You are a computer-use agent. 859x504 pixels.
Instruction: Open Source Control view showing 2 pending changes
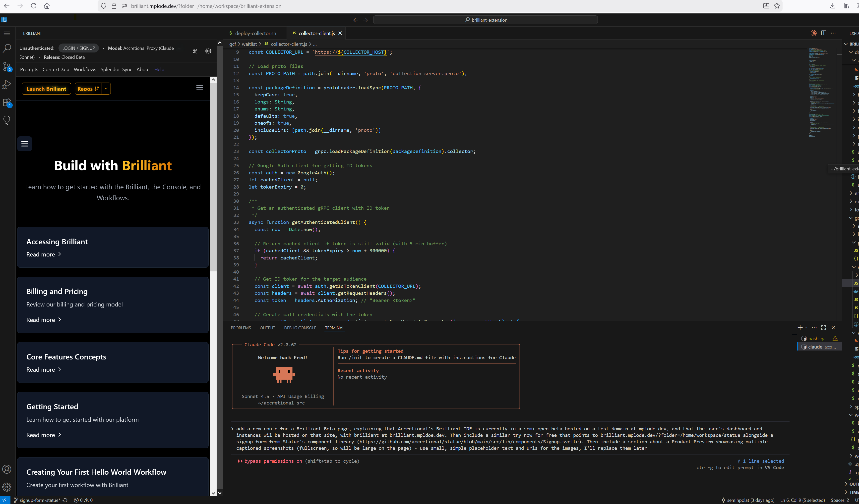(x=7, y=66)
